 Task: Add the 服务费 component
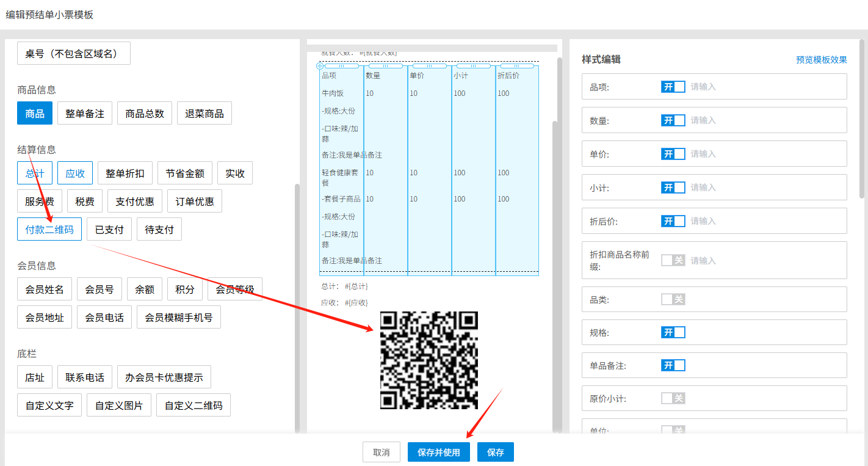[x=40, y=202]
